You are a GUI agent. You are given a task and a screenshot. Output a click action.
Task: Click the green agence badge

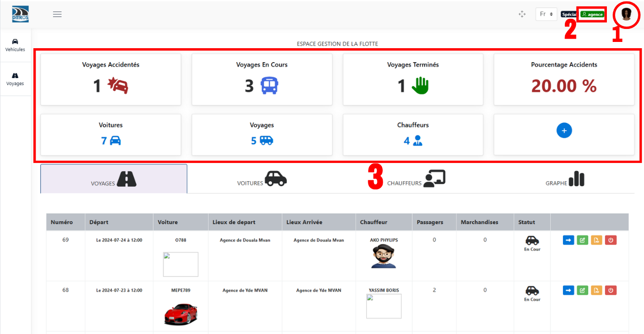point(592,14)
